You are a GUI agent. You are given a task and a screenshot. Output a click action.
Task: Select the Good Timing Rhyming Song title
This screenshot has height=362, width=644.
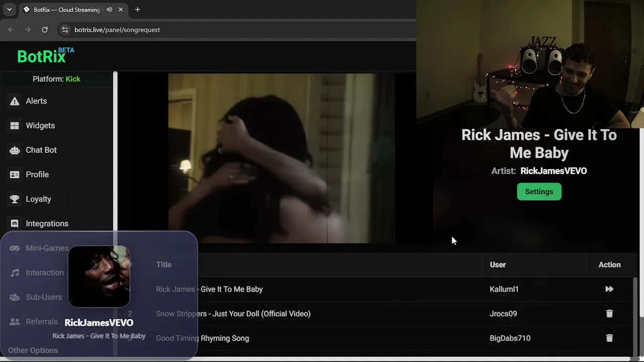pos(202,338)
